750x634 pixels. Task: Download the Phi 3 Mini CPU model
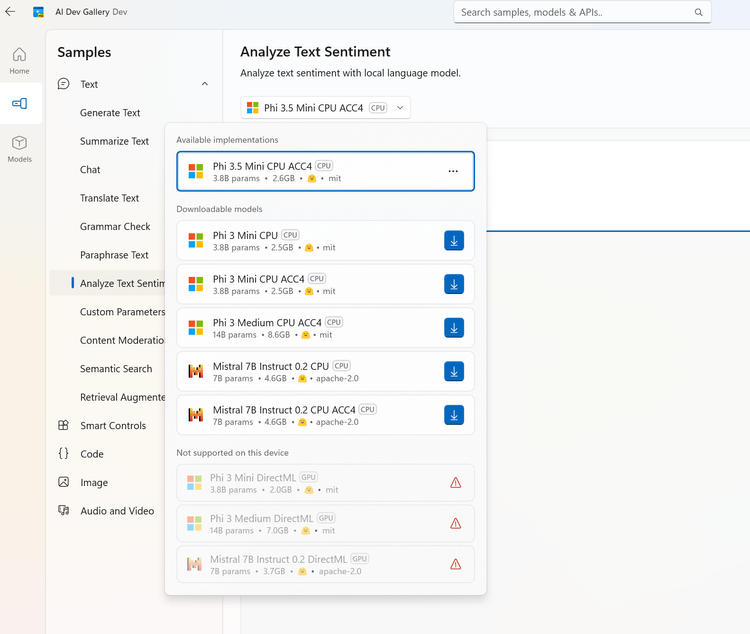(454, 241)
